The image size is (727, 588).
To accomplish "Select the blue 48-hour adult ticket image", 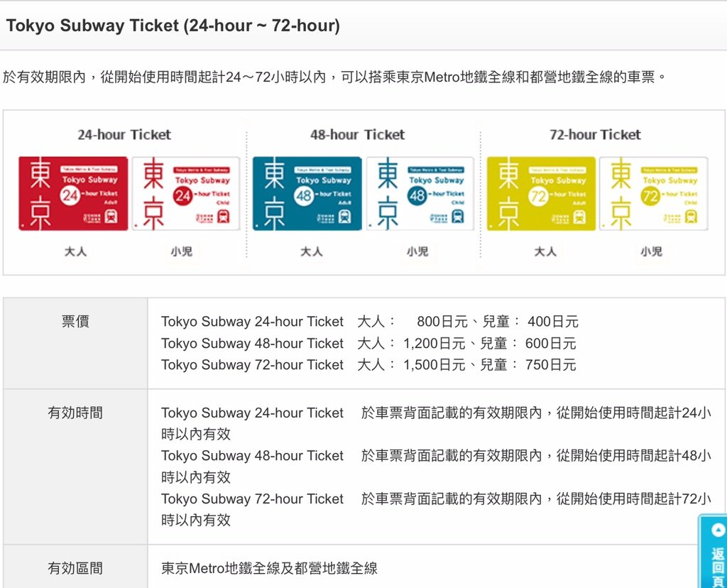I will [307, 193].
